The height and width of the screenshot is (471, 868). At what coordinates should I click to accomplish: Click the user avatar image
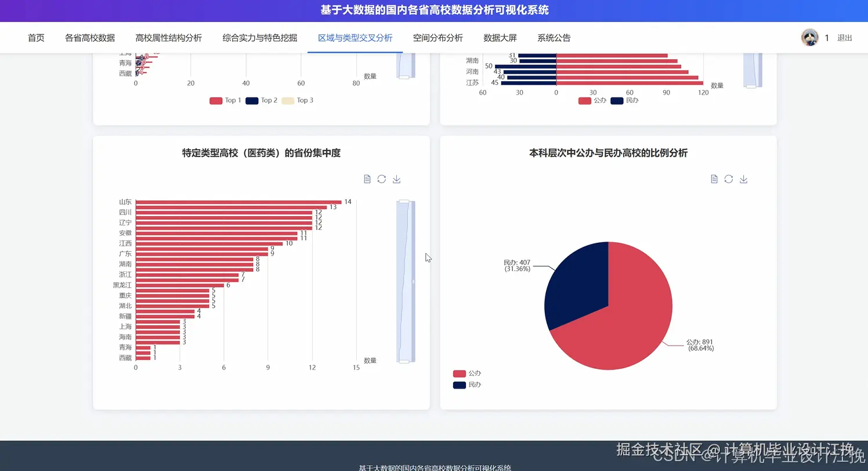point(810,38)
